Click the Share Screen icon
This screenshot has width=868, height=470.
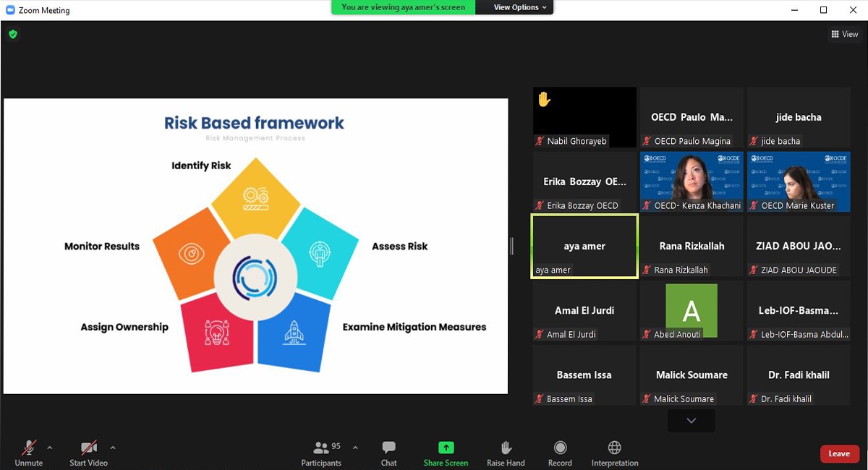[446, 448]
